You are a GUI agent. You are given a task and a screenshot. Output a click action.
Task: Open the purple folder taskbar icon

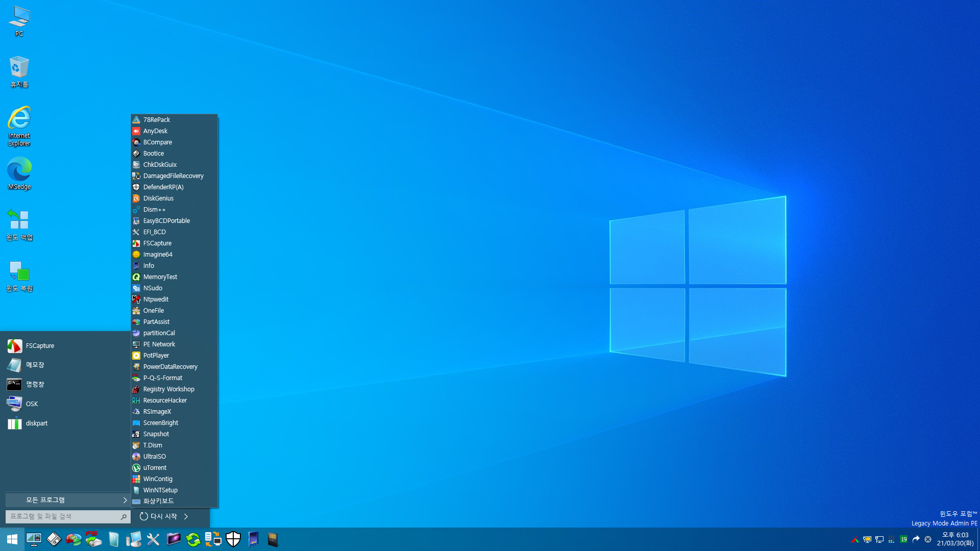174,539
